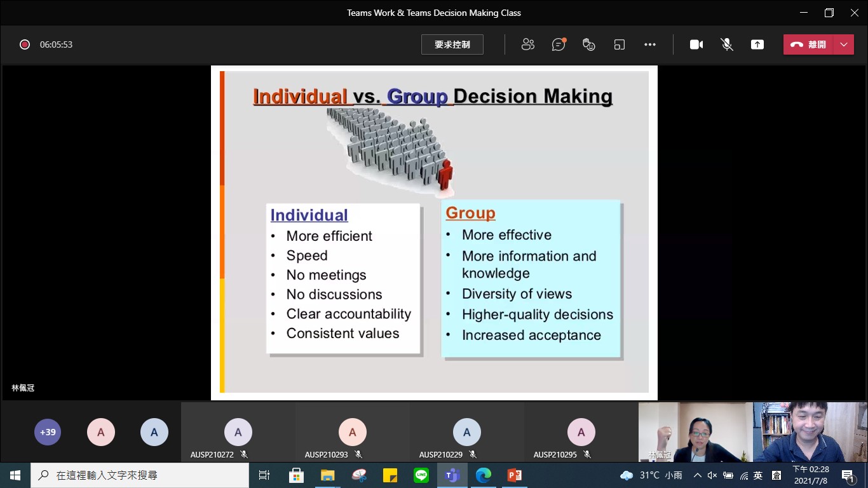This screenshot has height=488, width=868.
Task: Click the muted mic icon beside AUSP210293
Action: pyautogui.click(x=358, y=454)
